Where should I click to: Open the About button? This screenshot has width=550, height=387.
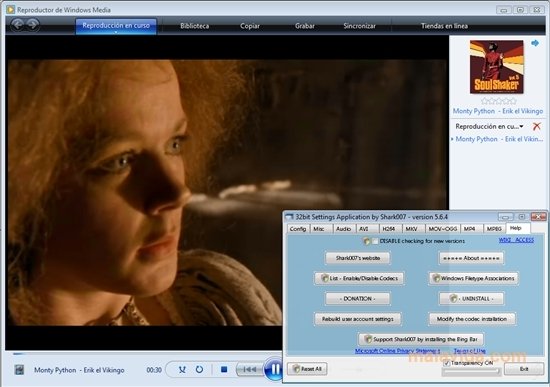tap(471, 258)
